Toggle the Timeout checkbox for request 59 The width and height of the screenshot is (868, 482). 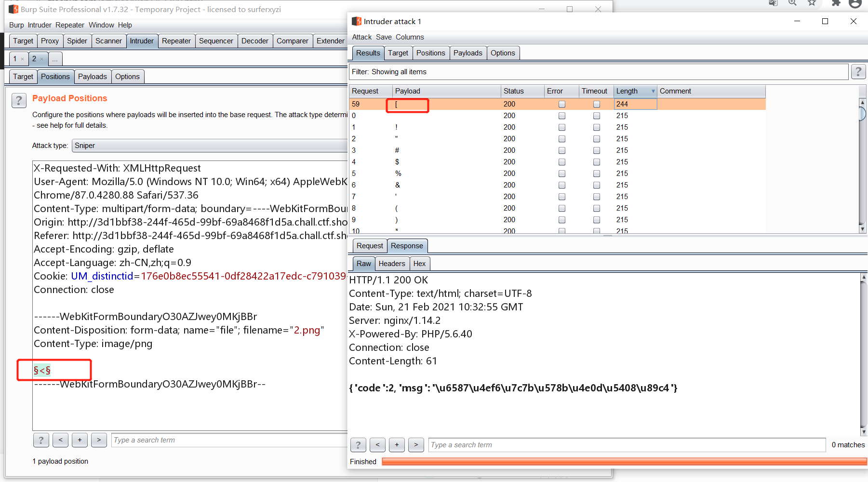(x=597, y=104)
